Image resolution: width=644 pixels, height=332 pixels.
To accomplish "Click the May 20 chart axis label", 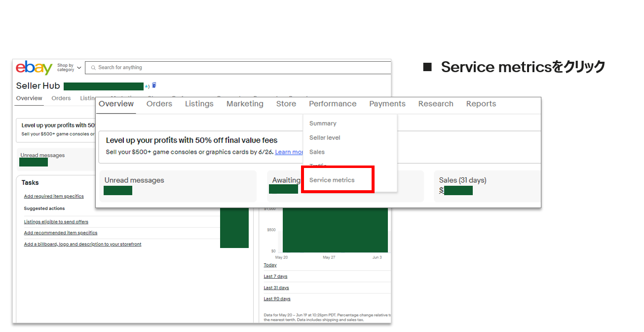I will pyautogui.click(x=281, y=257).
